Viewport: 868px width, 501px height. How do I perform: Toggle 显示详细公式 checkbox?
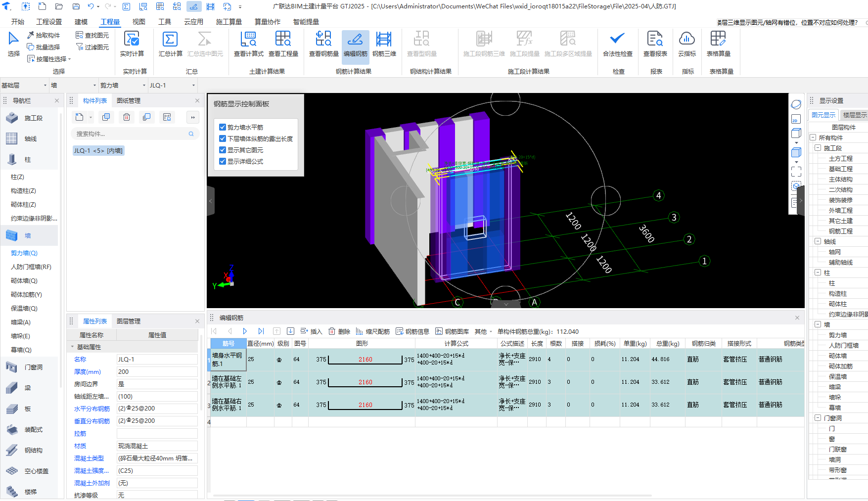coord(223,161)
